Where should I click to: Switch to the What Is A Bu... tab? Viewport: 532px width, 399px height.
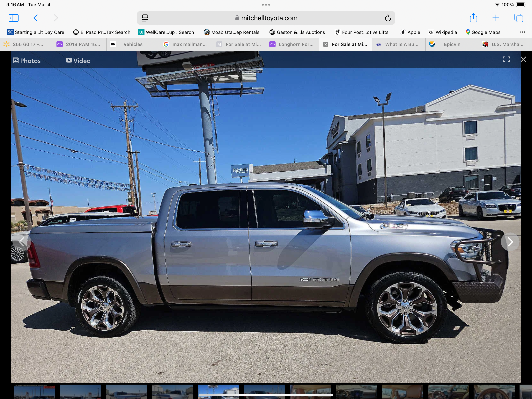tap(399, 44)
